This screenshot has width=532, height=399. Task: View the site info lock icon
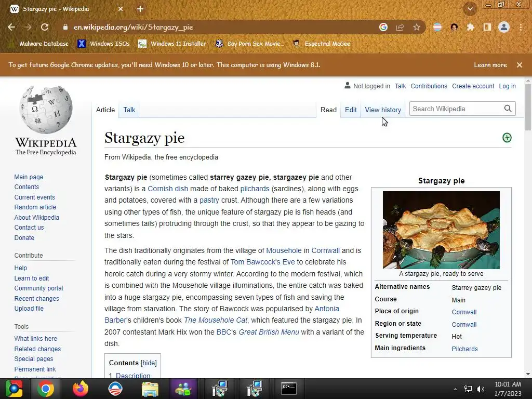(65, 27)
